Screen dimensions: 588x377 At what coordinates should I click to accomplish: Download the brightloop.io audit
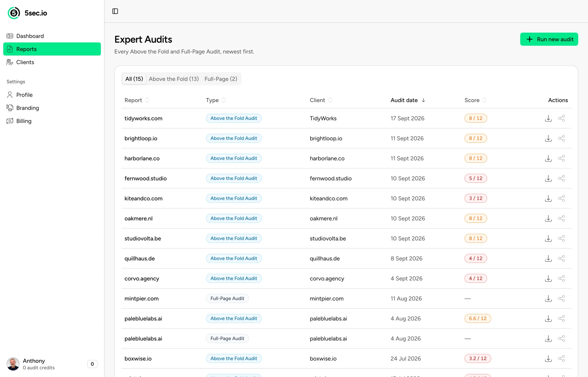coord(548,138)
